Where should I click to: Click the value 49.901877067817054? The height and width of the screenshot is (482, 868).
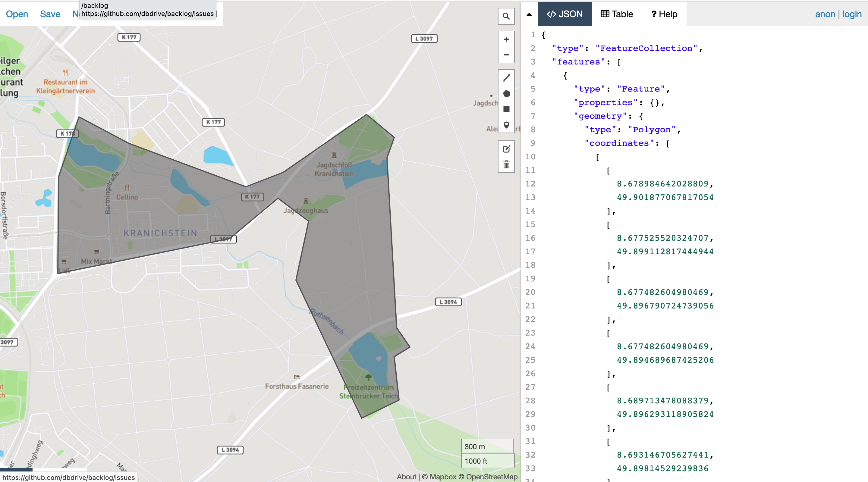click(x=665, y=197)
